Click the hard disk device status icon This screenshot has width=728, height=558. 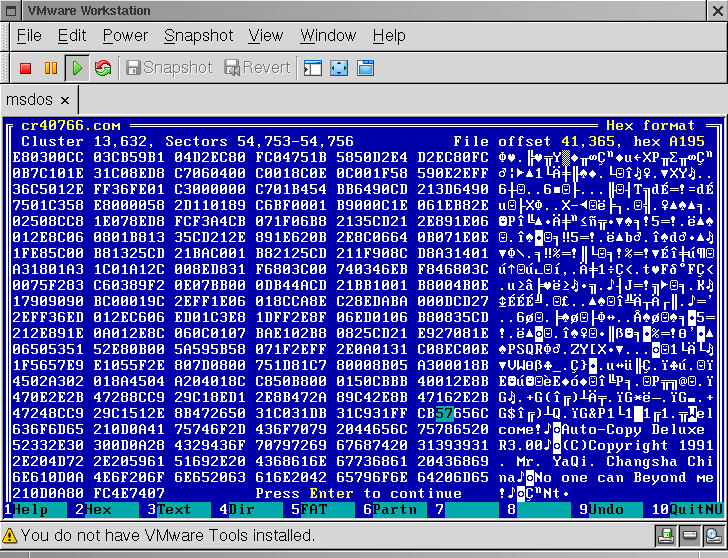click(690, 536)
